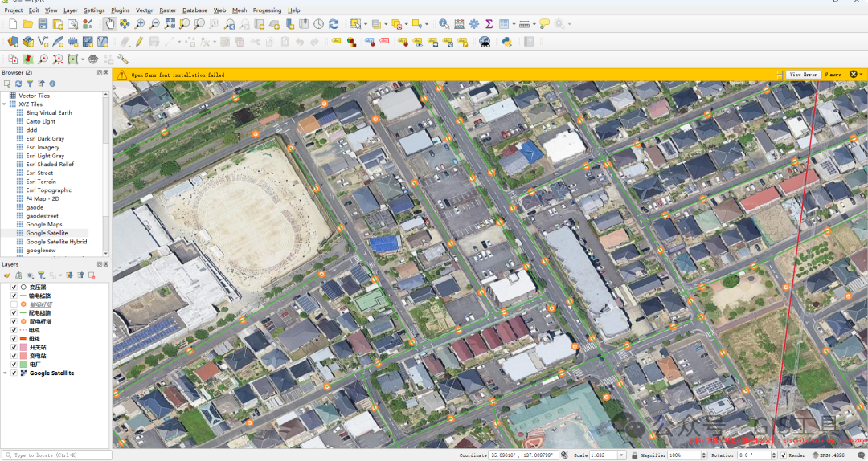
Task: Hide the Google Satellite layer checkbox
Action: (x=14, y=373)
